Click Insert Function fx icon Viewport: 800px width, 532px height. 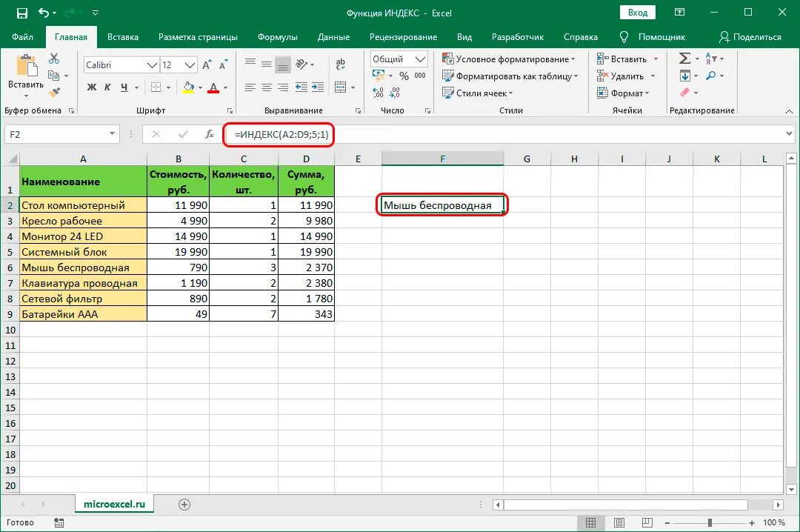tap(209, 134)
